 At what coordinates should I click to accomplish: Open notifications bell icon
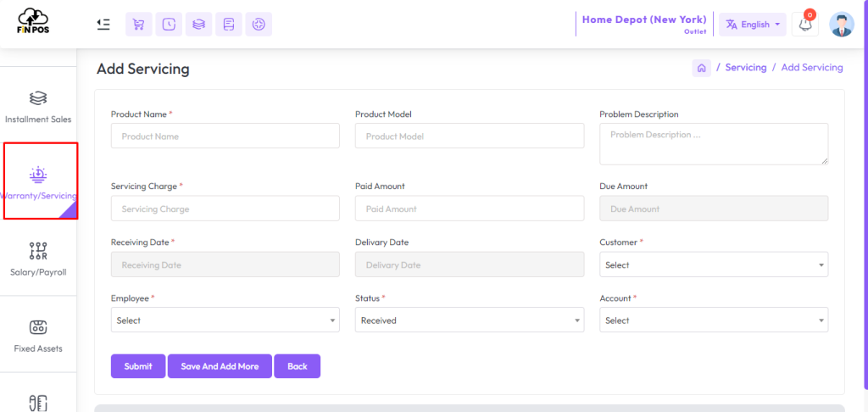805,25
